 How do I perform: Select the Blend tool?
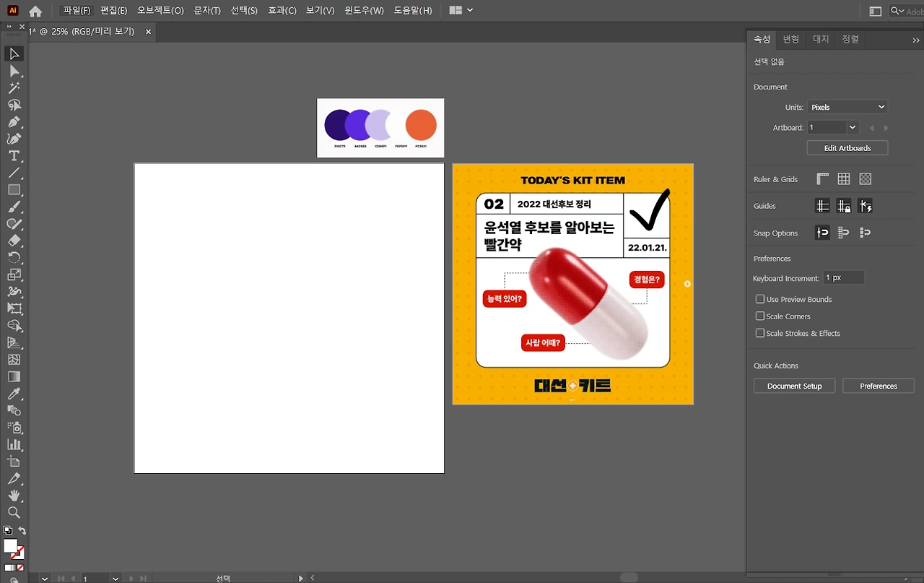pos(14,410)
